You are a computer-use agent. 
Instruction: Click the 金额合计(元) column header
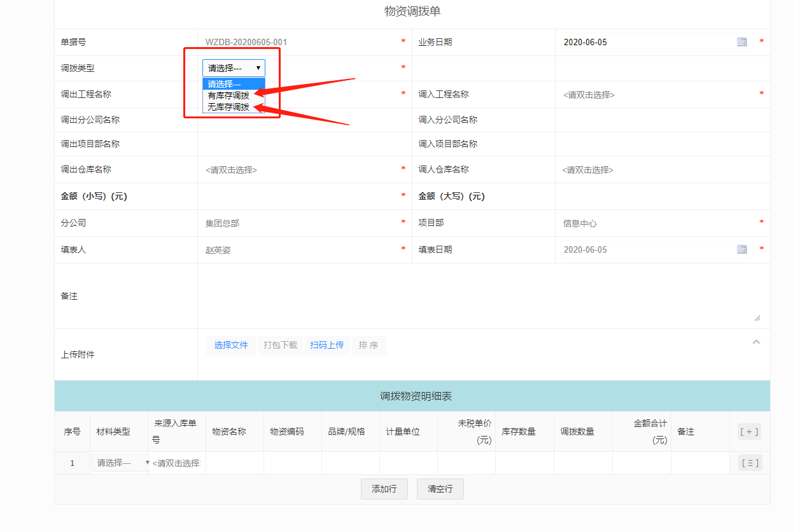tap(650, 431)
